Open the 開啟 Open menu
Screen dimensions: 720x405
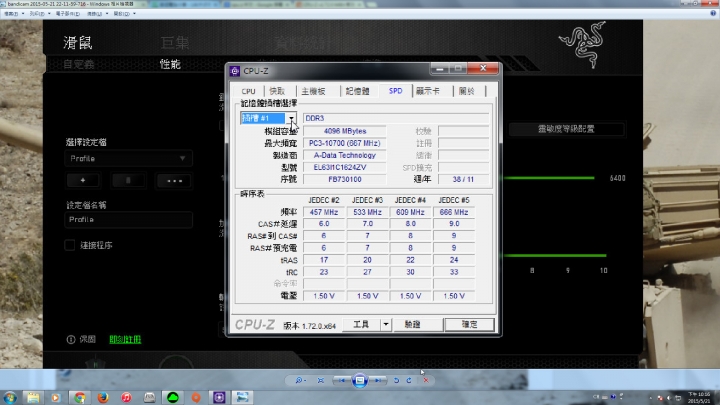tap(124, 14)
